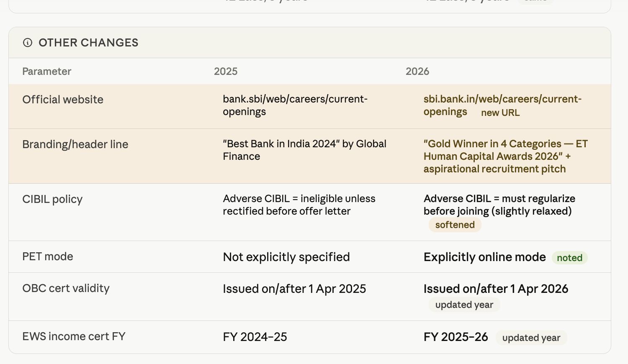Click the sbi.bank.in/web/careers/current-openings URL text
The image size is (628, 364).
tap(502, 105)
